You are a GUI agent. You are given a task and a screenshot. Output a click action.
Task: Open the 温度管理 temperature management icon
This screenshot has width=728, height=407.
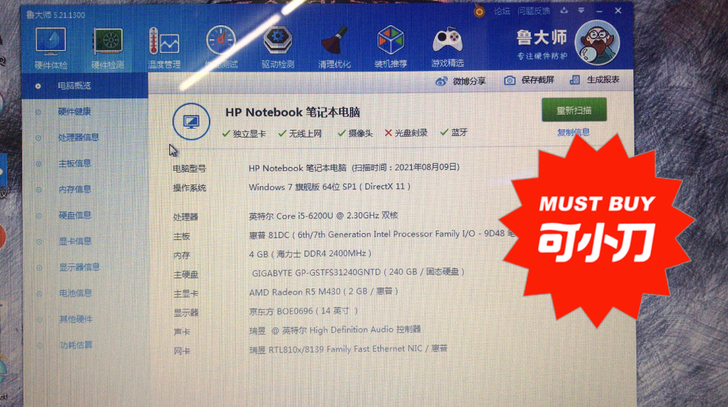163,41
